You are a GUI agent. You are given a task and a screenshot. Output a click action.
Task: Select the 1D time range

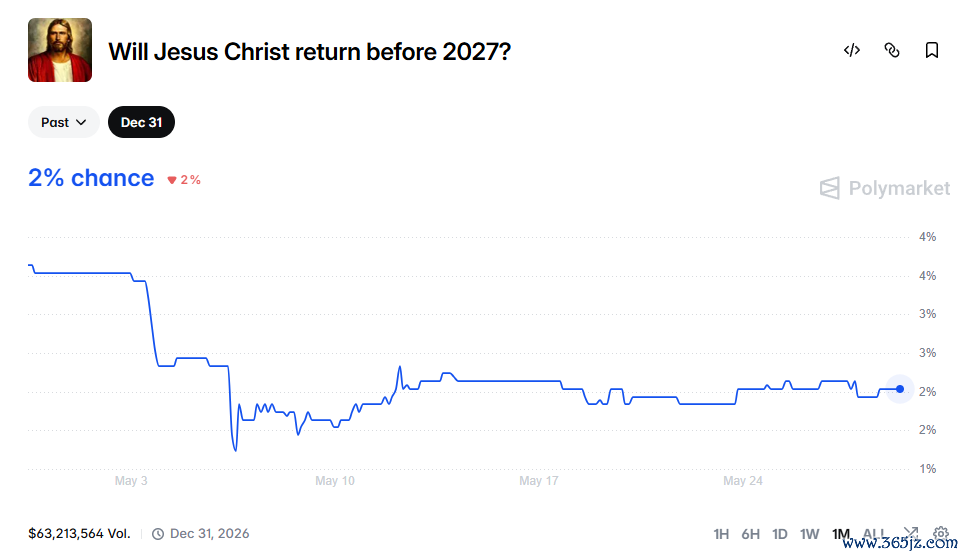[x=780, y=534]
